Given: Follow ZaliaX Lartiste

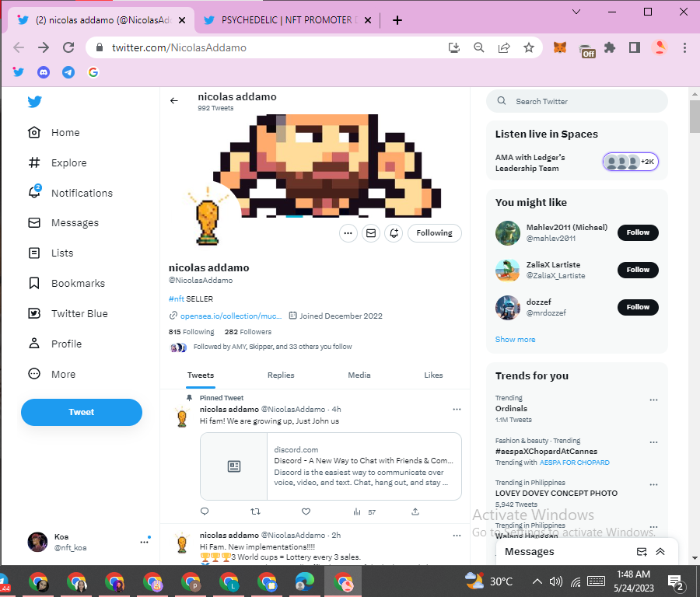Looking at the screenshot, I should 638,270.
